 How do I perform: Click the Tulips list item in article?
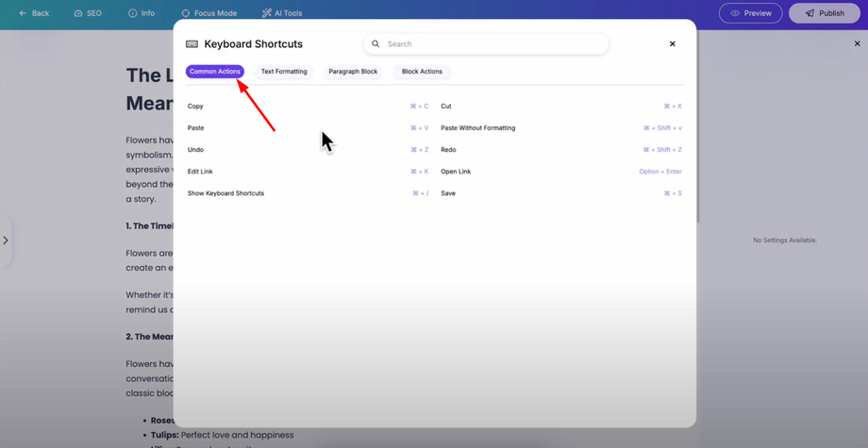click(x=222, y=436)
